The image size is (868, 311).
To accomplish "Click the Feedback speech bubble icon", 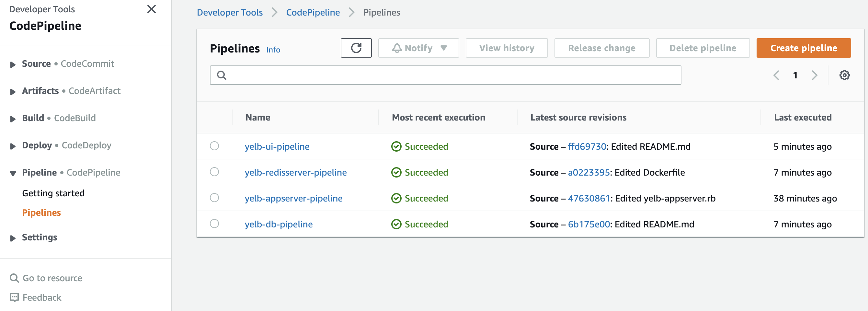I will click(x=14, y=297).
